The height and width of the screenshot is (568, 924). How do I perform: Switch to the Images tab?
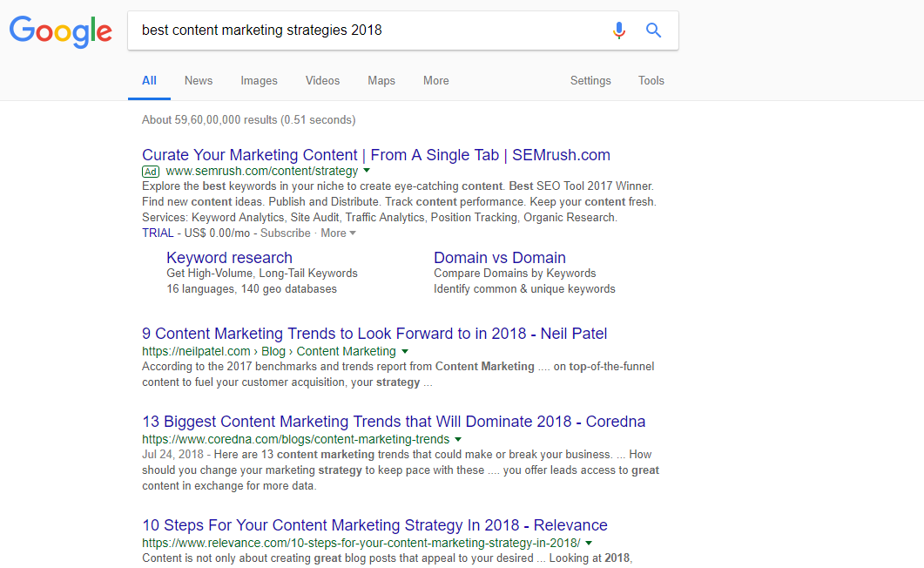[259, 81]
